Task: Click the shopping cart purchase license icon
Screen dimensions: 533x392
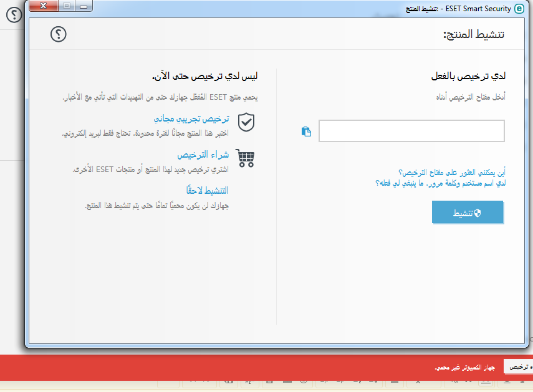Action: coord(245,158)
